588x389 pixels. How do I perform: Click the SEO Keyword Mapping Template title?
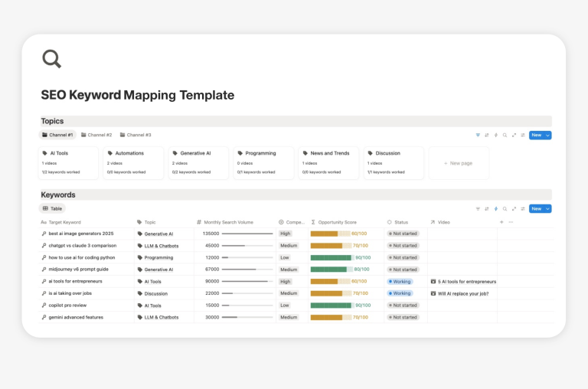pyautogui.click(x=138, y=95)
